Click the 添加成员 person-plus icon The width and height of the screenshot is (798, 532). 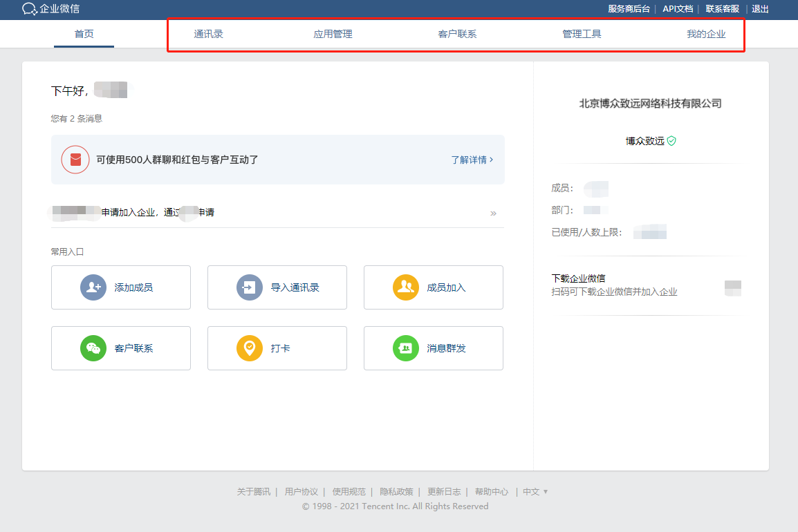93,287
